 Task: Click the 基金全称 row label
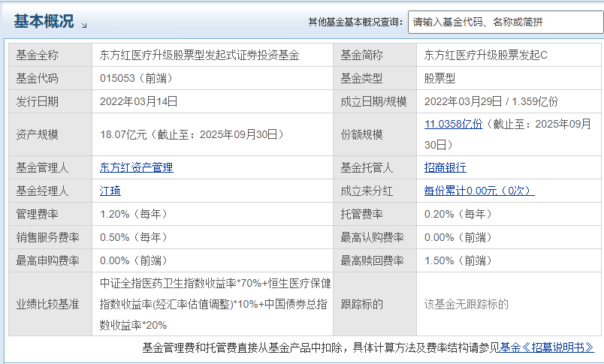click(x=37, y=55)
